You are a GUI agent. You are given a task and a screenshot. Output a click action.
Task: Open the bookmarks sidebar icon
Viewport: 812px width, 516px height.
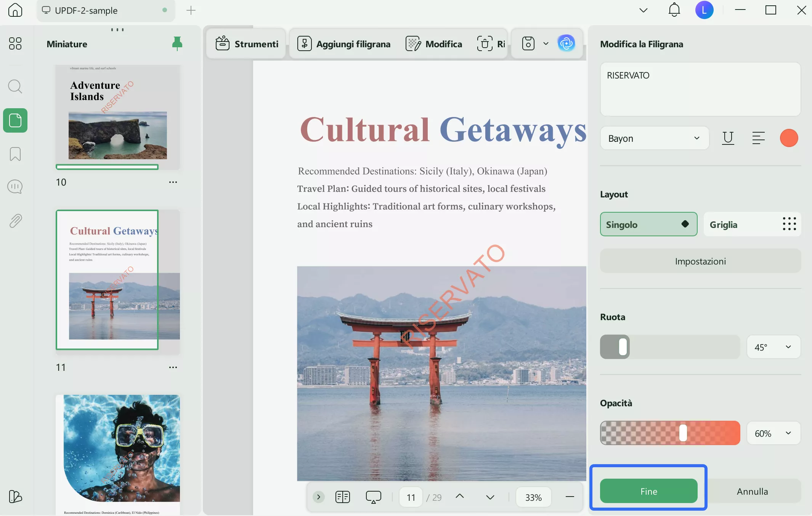point(15,154)
